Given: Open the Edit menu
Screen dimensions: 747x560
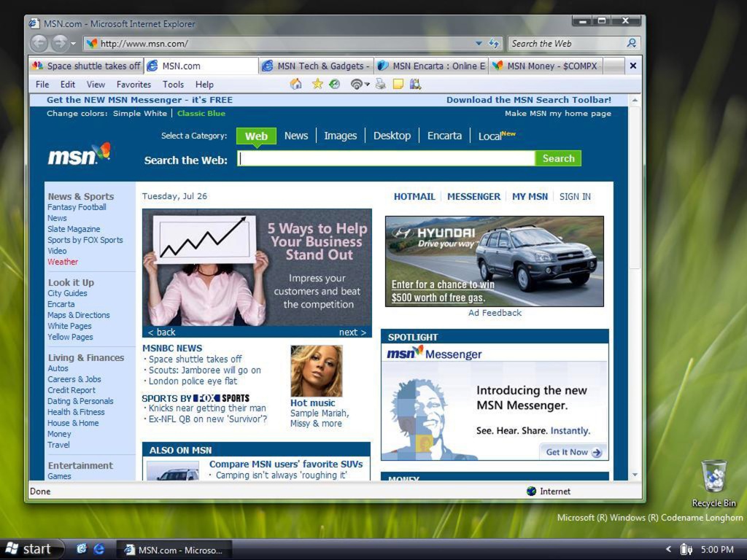Looking at the screenshot, I should (68, 85).
